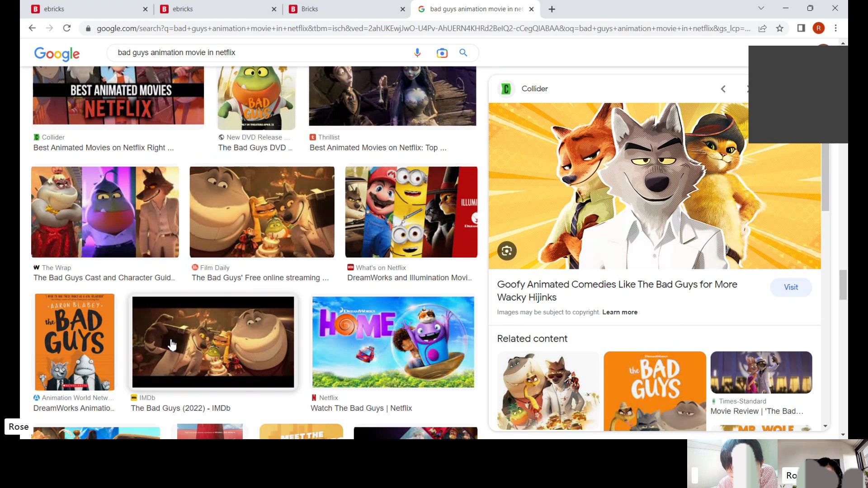Close the first ebricks tab
This screenshot has height=488, width=868.
145,9
